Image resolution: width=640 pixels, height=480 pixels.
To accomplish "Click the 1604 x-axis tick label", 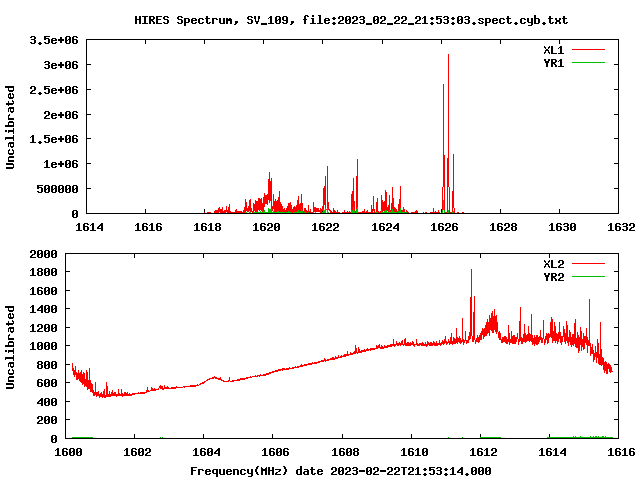I will (x=206, y=452).
